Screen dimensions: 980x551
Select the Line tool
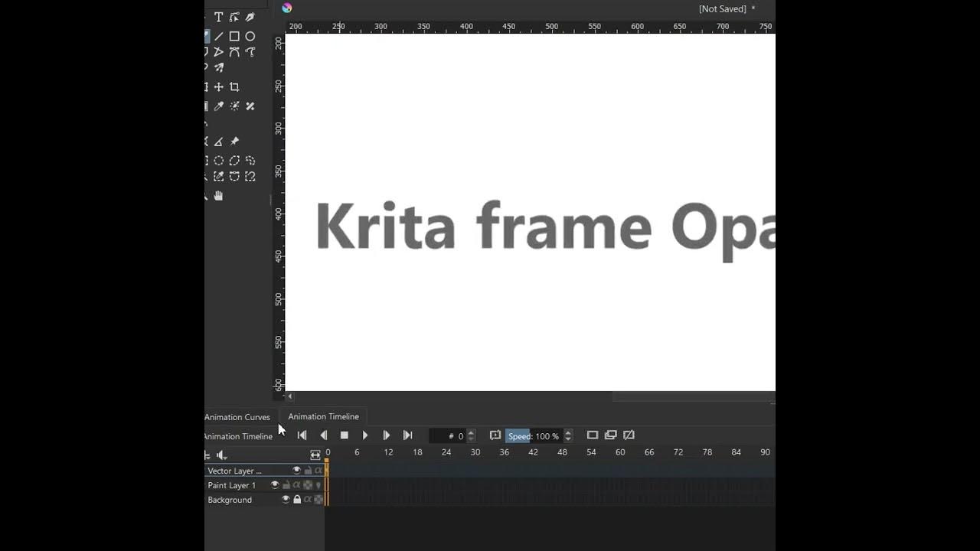(218, 36)
